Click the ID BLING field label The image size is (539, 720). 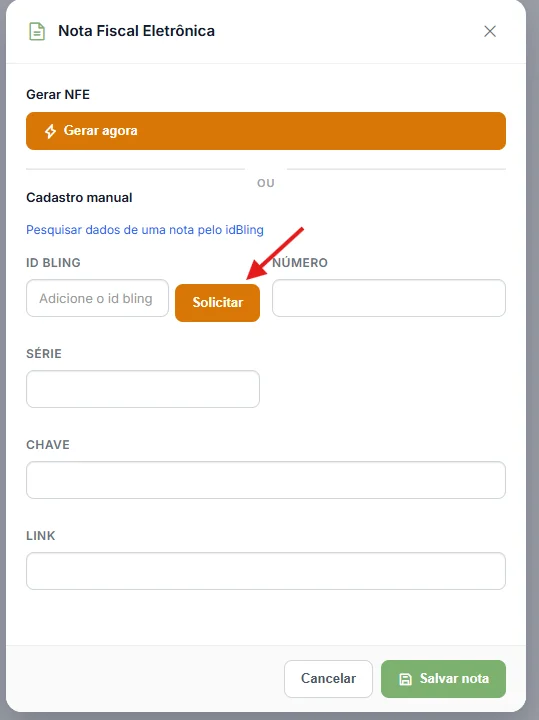(53, 263)
